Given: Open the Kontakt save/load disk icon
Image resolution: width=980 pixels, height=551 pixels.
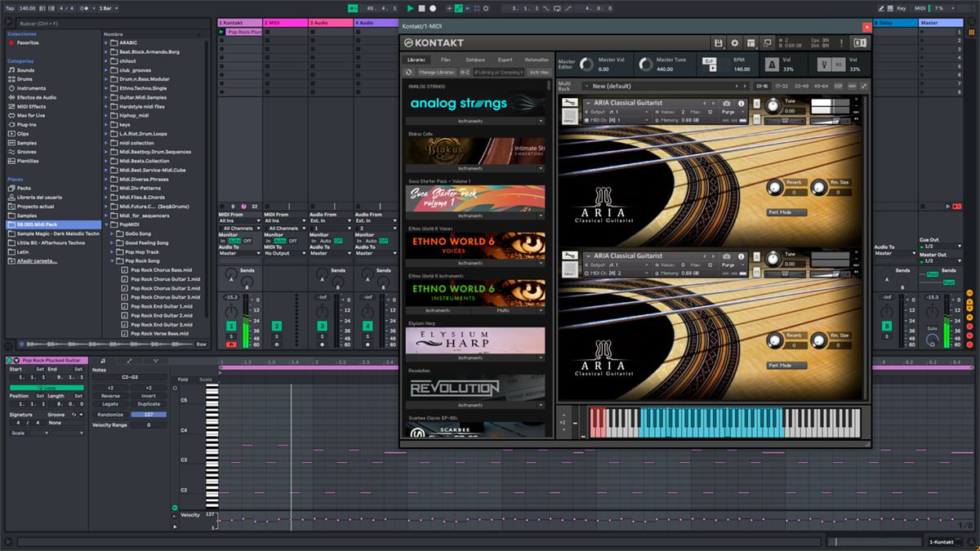Looking at the screenshot, I should [718, 42].
